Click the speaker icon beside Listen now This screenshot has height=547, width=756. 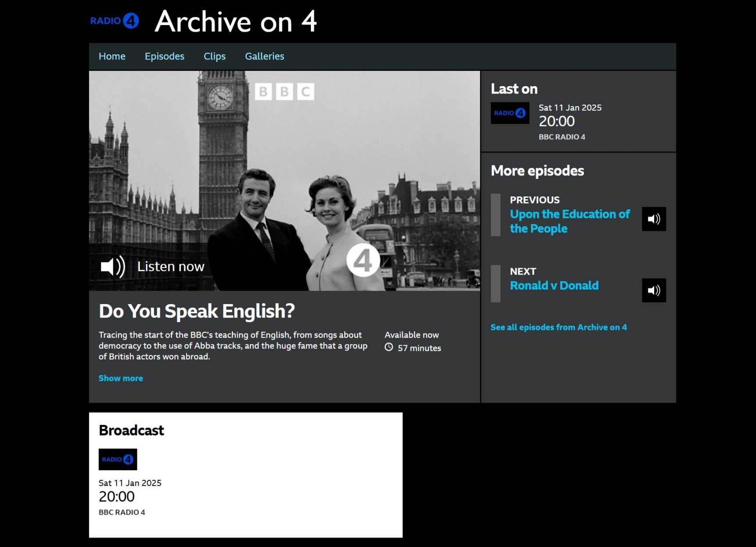pyautogui.click(x=113, y=267)
